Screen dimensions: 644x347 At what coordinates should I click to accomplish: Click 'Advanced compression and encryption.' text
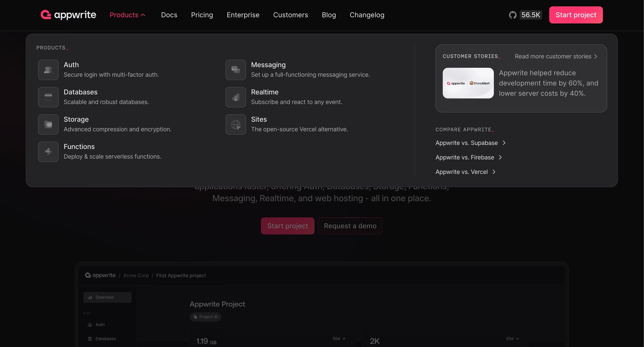click(x=118, y=129)
